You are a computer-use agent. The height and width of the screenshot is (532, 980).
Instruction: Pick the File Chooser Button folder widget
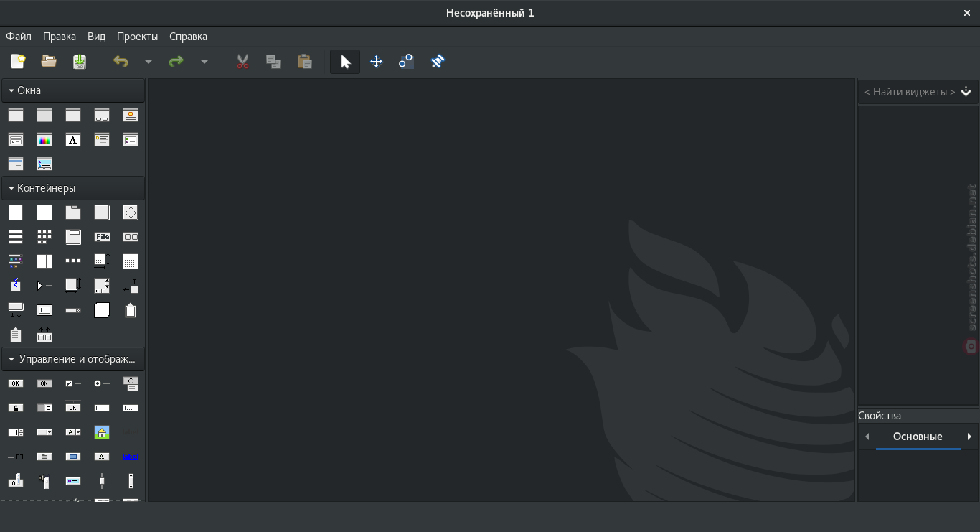(44, 457)
